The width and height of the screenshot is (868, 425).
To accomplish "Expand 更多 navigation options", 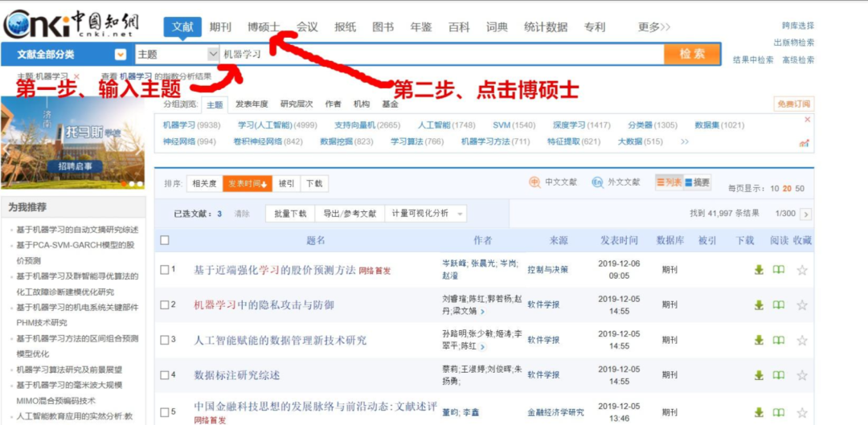I will point(653,27).
